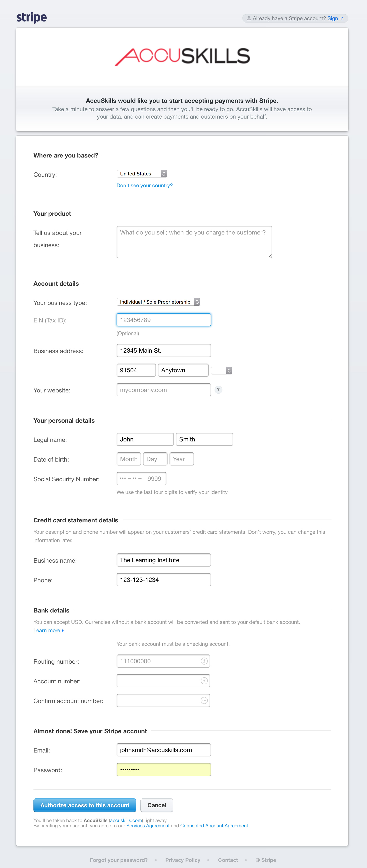Open the Country dropdown
Viewport: 367px width, 868px height.
(x=142, y=174)
